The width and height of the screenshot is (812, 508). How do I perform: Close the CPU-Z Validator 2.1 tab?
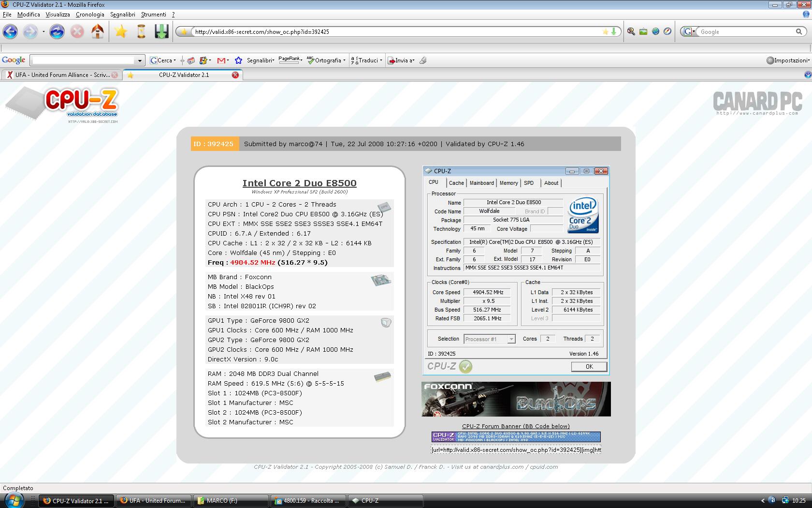click(x=235, y=75)
